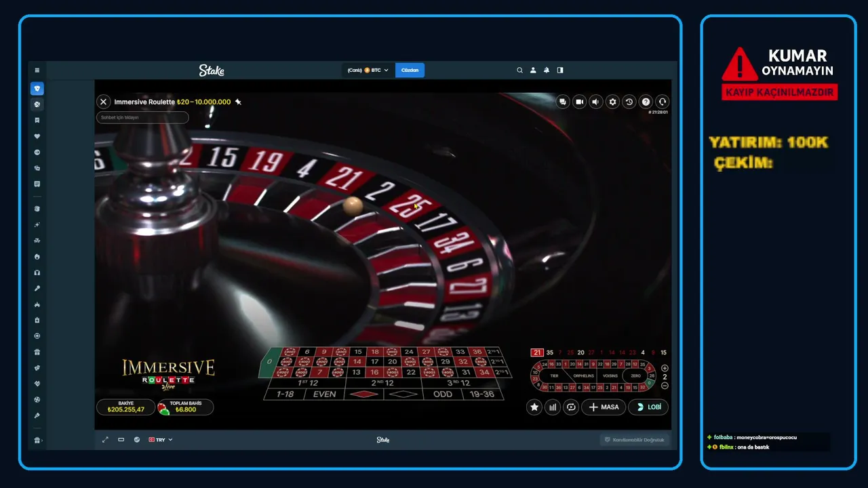Click the BAKİYE balance display

tap(126, 407)
